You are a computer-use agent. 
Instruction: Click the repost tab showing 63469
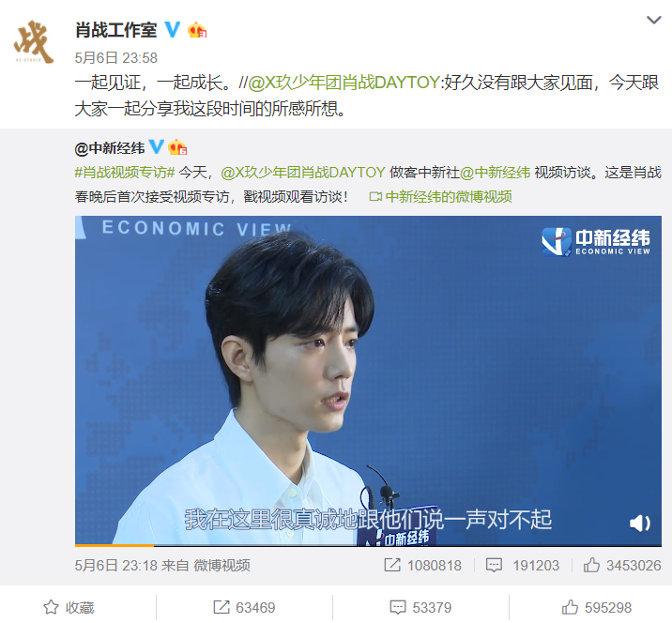(244, 607)
